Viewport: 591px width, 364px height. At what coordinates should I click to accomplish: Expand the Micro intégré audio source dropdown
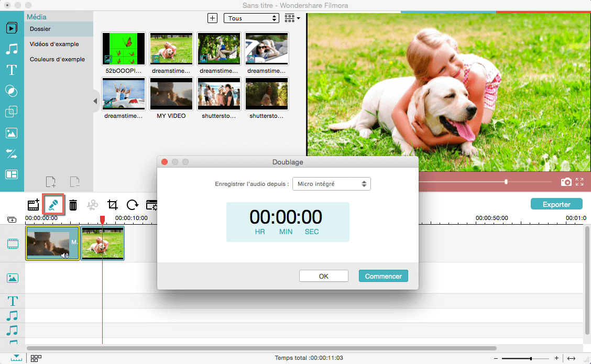tap(331, 184)
